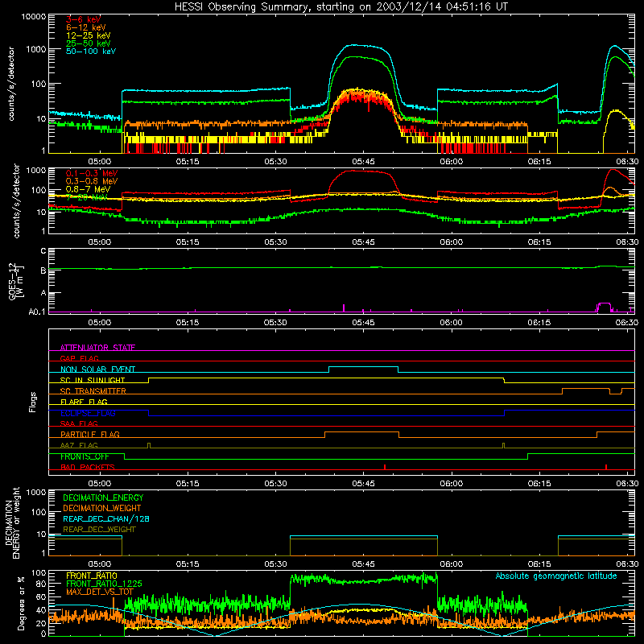Screen dimensions: 644x644
Task: Select the orange 6-12 keV legend label
Action: [86, 27]
